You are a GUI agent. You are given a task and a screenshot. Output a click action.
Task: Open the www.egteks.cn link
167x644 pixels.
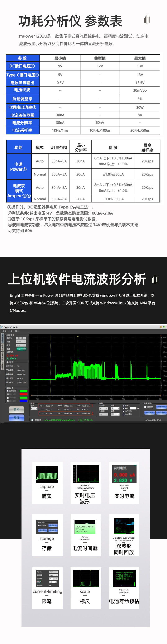pos(68,420)
